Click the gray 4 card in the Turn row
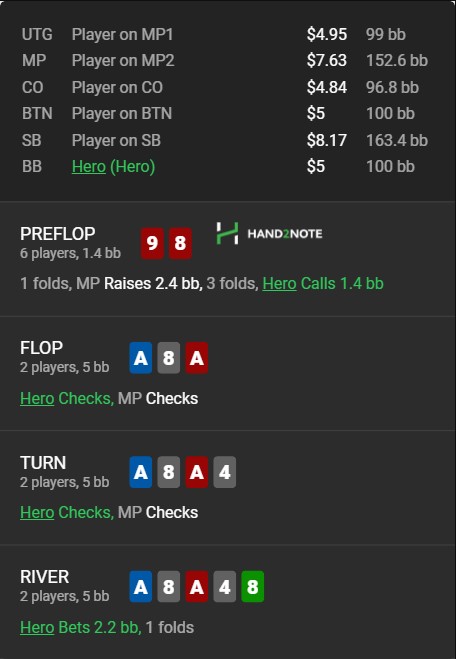Viewport: 456px width, 659px height. [224, 472]
